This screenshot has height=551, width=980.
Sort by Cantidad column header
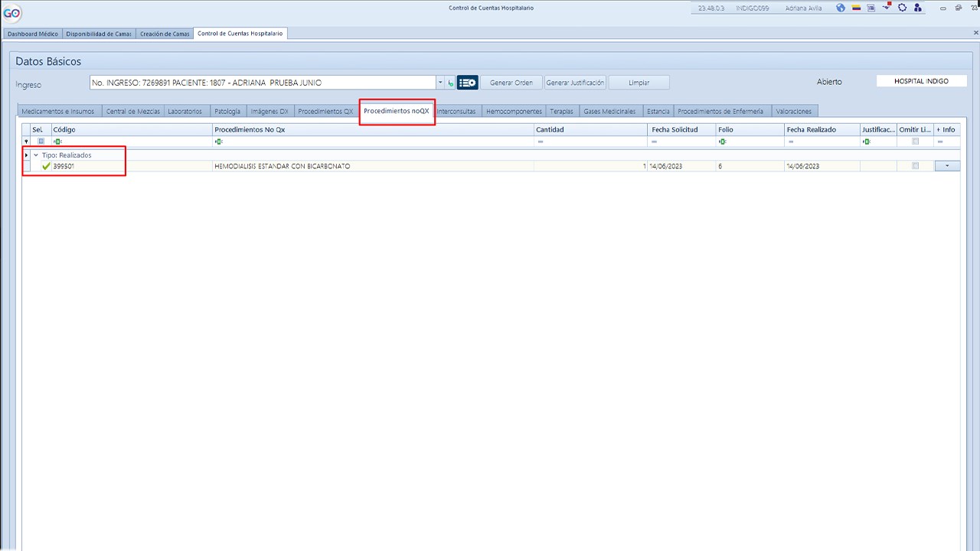point(590,130)
